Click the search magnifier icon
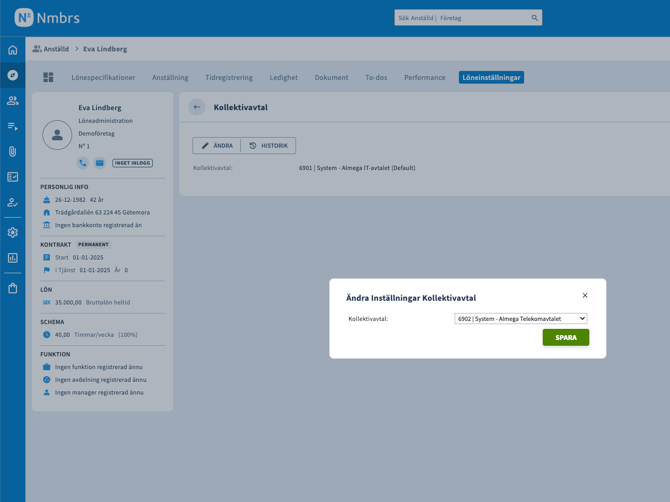The width and height of the screenshot is (670, 502). click(534, 18)
